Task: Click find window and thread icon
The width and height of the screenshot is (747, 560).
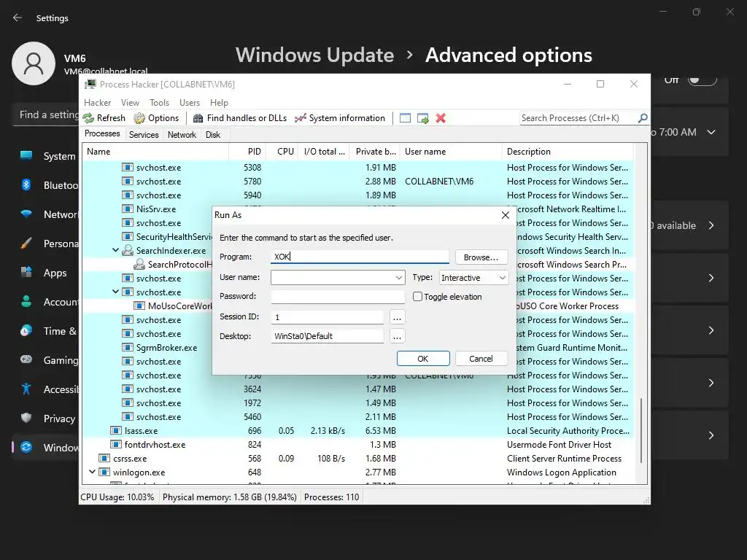Action: (x=422, y=118)
